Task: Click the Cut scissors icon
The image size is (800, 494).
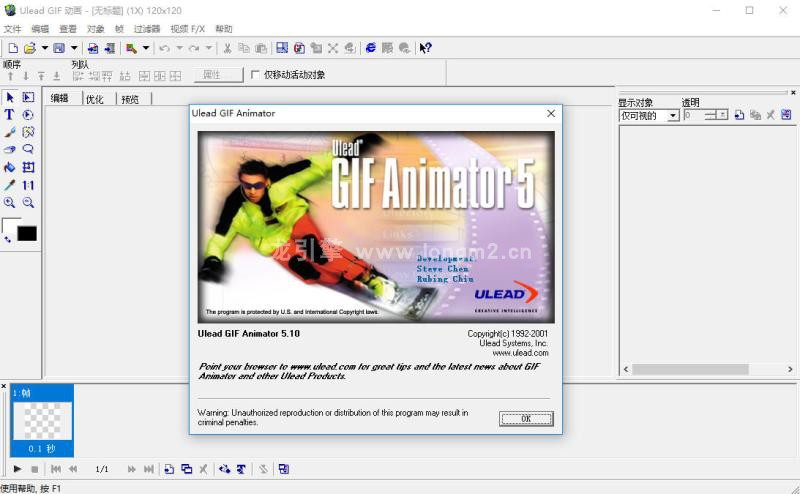Action: click(x=228, y=48)
